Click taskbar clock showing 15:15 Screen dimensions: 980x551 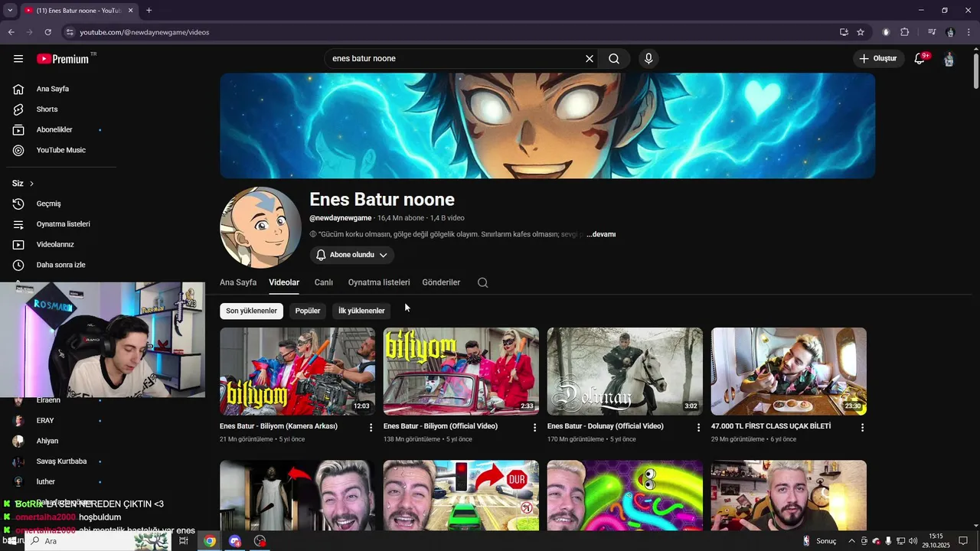pos(936,541)
